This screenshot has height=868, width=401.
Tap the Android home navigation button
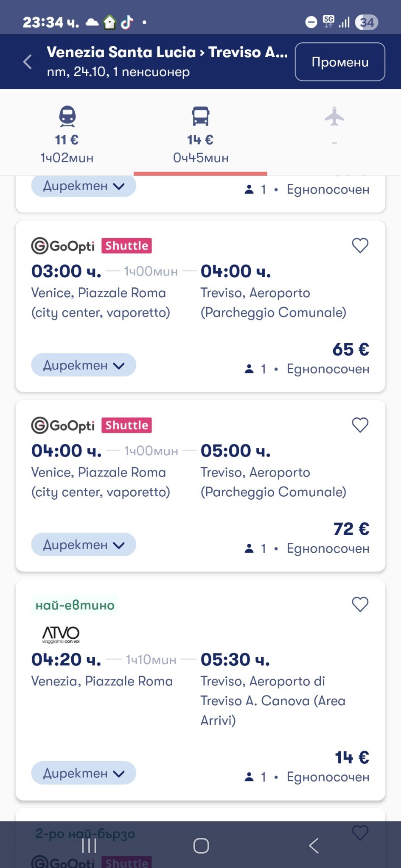[x=201, y=846]
